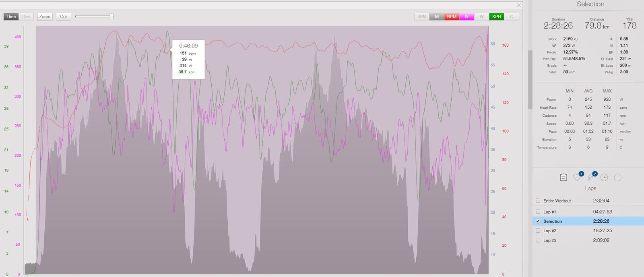Click the smoothing slider handle
The width and height of the screenshot is (644, 277).
point(111,17)
